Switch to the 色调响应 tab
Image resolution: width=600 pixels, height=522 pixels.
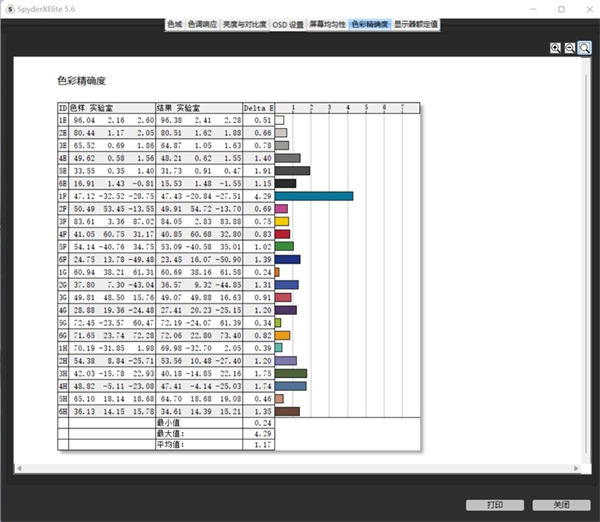(205, 23)
